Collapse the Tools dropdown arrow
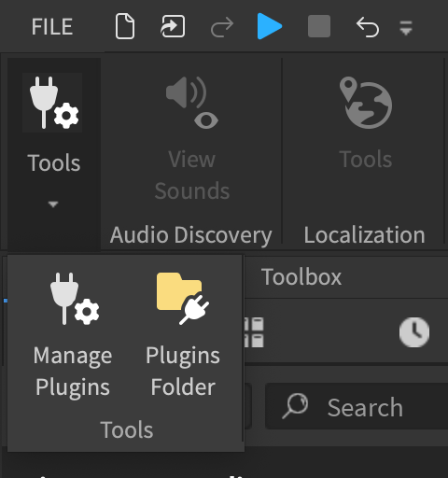This screenshot has width=448, height=478. [53, 204]
